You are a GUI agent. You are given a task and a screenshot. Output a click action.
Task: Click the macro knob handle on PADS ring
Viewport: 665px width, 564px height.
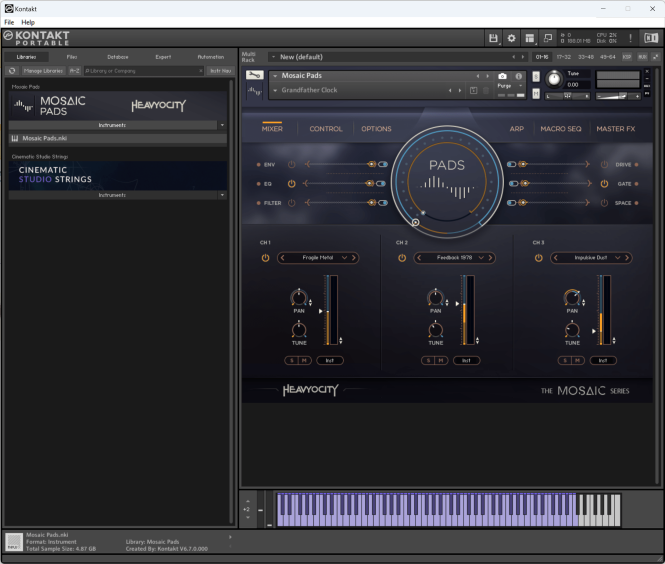click(415, 222)
